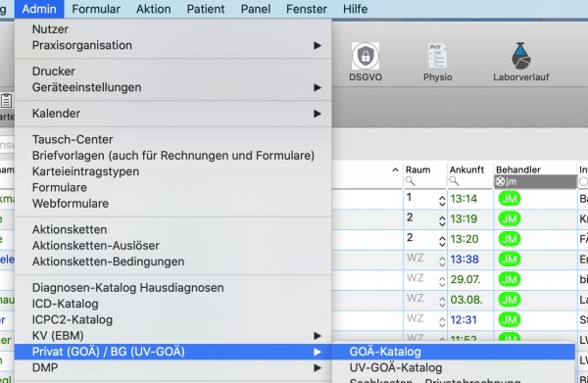Change WZ room stepper in the 03.08. row
Screen dimensions: 588x383
[442, 302]
